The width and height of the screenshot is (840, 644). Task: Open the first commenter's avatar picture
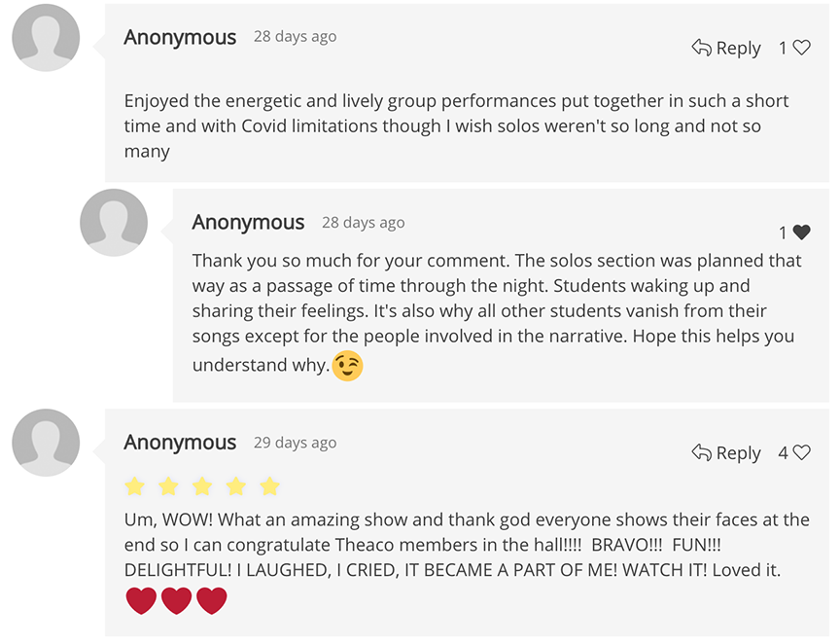pyautogui.click(x=46, y=37)
